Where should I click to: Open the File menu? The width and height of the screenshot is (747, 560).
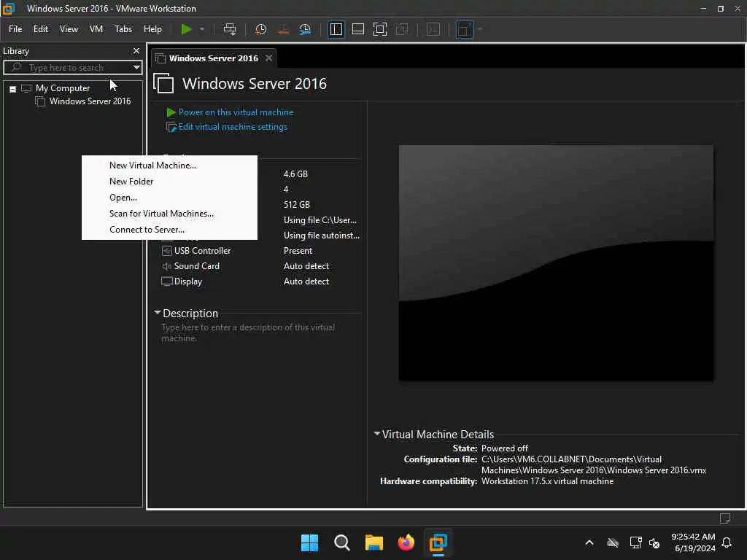(15, 29)
